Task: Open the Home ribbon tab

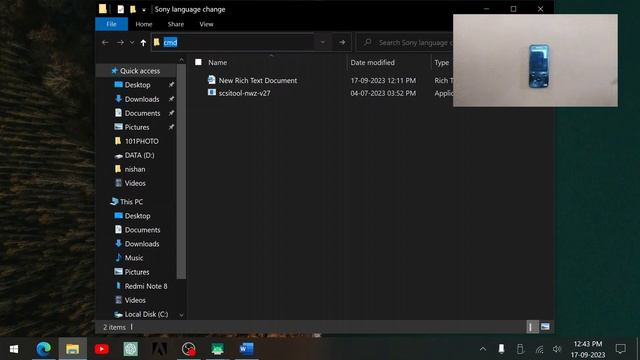Action: 144,24
